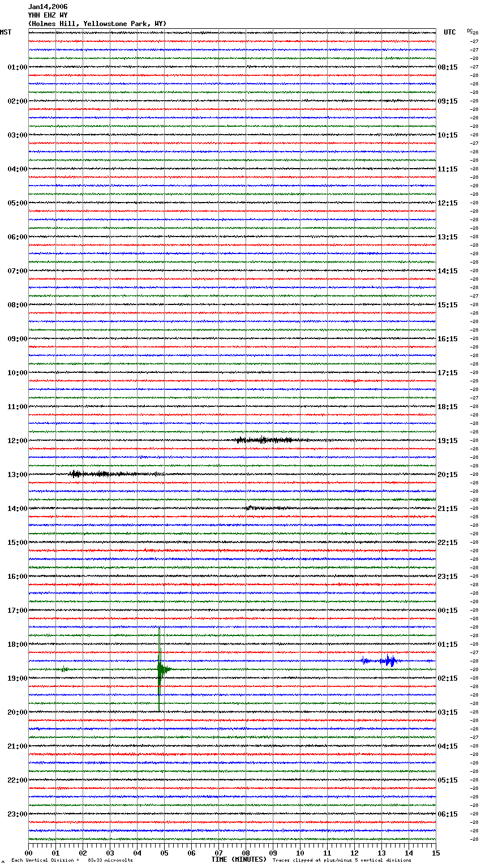
Task: Select the "19:00" MST time label
Action: coord(18,678)
